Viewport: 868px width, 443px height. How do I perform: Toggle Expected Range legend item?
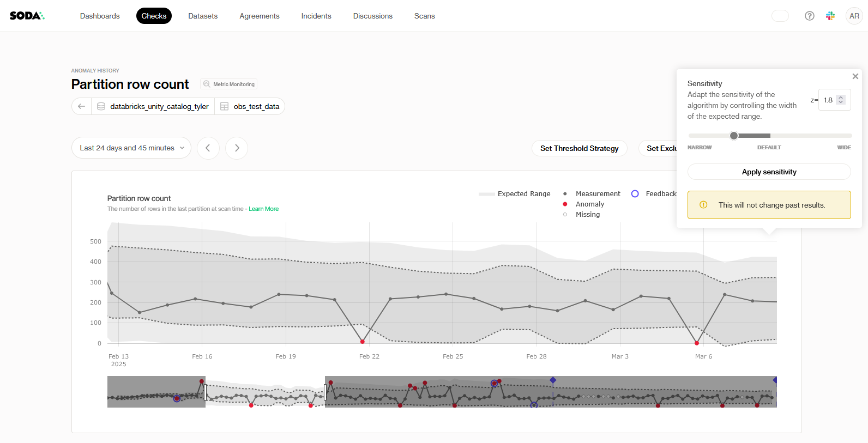click(515, 194)
